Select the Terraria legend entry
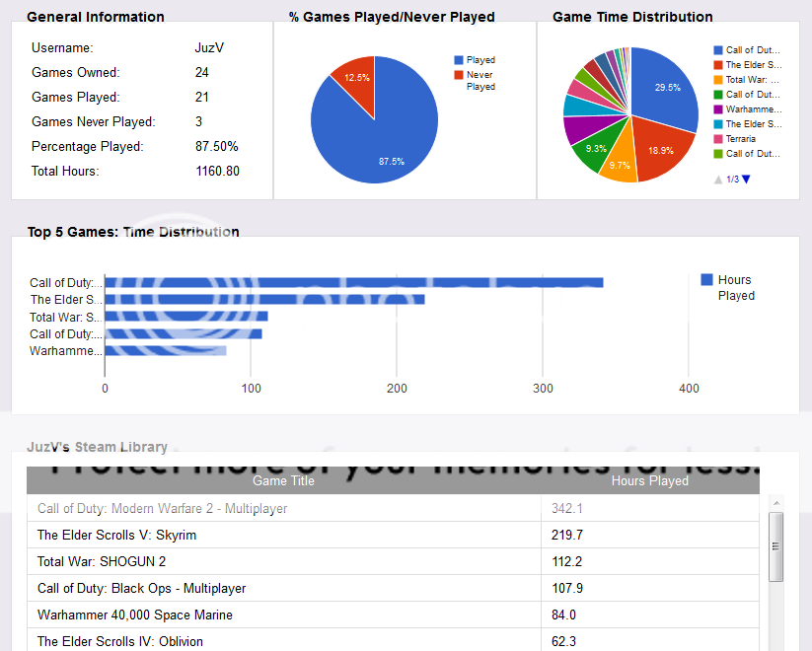The image size is (812, 651). [x=740, y=139]
